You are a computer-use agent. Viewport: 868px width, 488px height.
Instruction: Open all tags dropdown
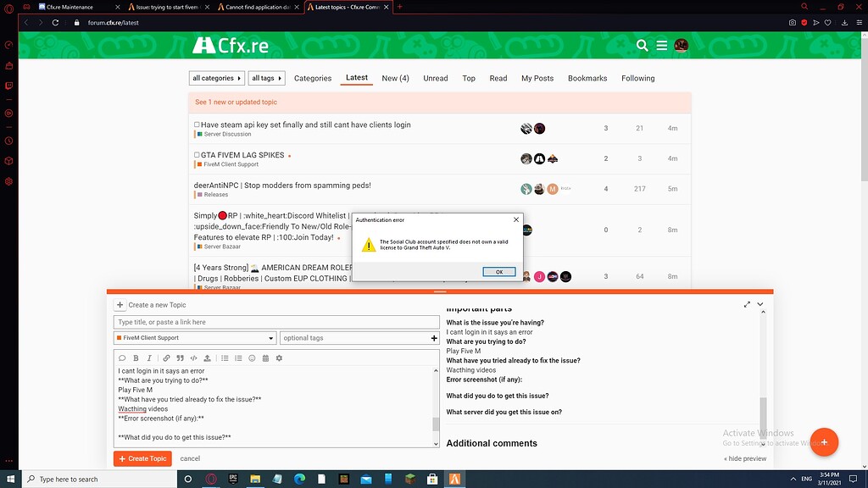click(x=266, y=78)
